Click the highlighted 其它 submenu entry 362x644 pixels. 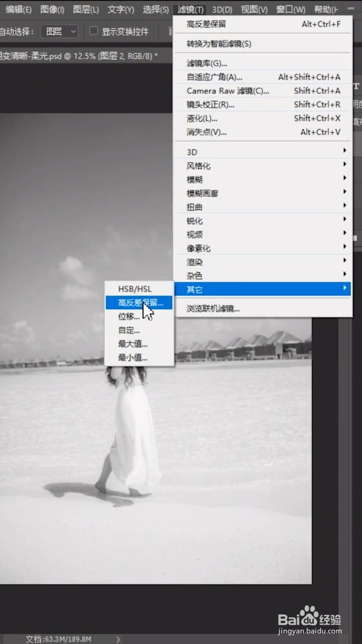click(x=263, y=289)
